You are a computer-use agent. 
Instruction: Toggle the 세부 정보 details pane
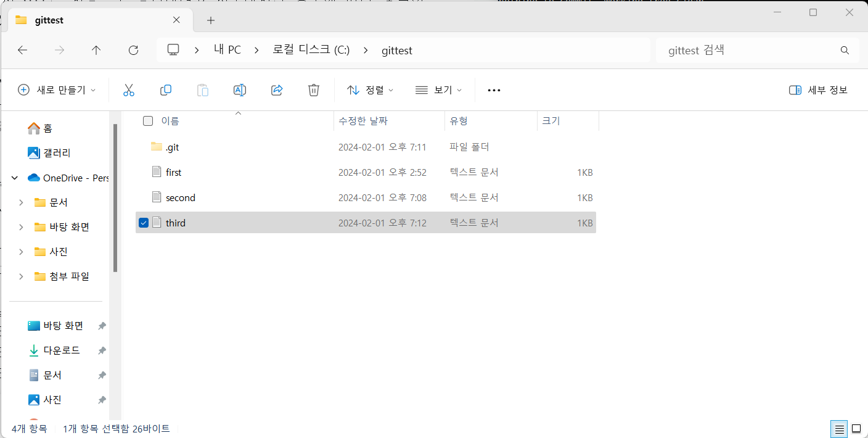point(818,90)
